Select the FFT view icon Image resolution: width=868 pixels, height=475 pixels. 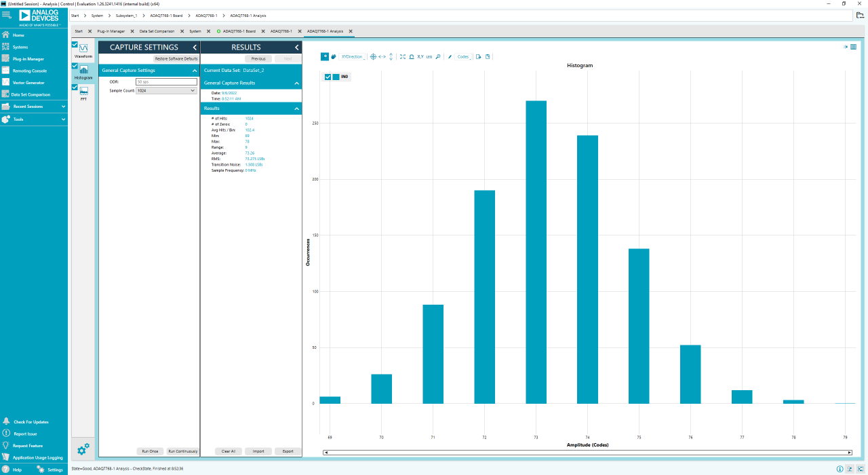pyautogui.click(x=83, y=90)
